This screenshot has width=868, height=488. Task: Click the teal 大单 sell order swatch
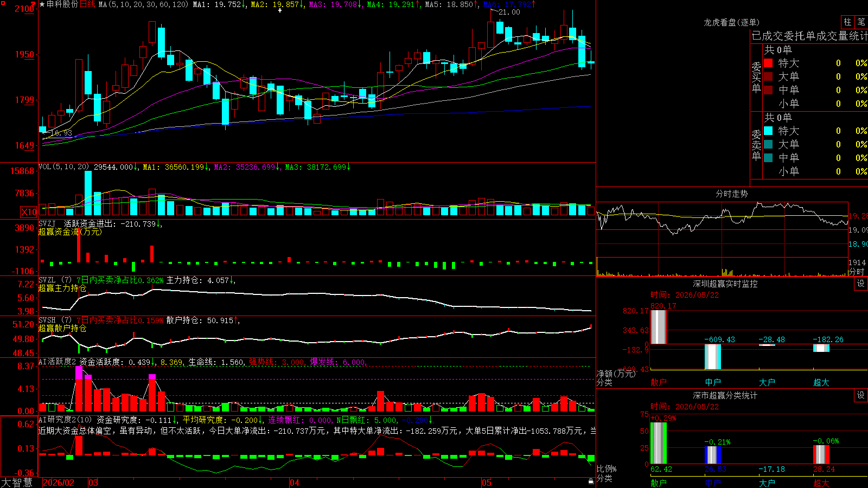click(x=768, y=144)
